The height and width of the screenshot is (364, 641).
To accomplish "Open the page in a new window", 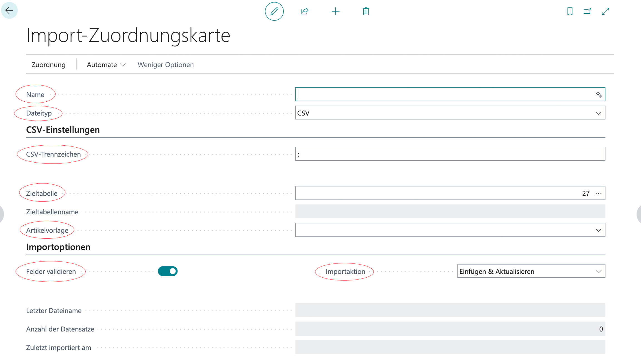I will (587, 11).
